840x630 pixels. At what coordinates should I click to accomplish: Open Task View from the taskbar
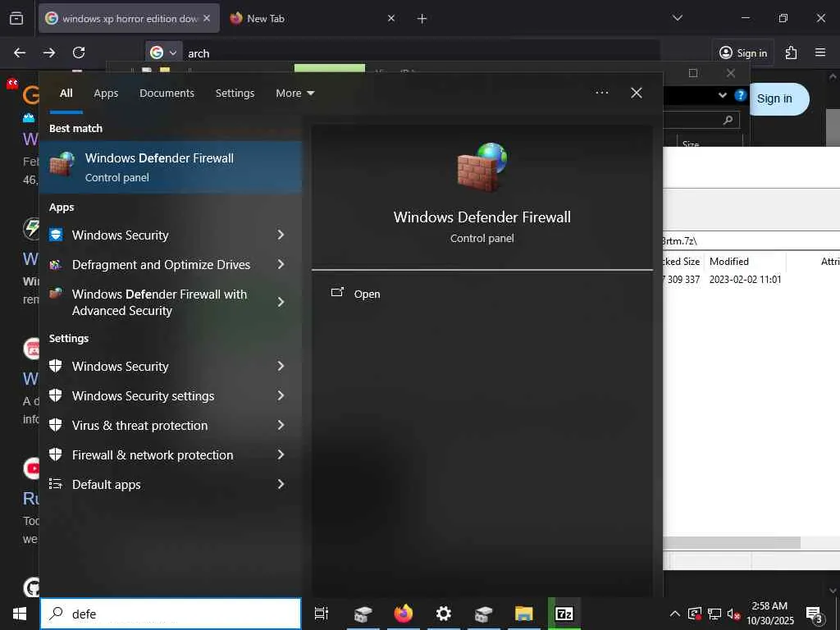click(321, 614)
